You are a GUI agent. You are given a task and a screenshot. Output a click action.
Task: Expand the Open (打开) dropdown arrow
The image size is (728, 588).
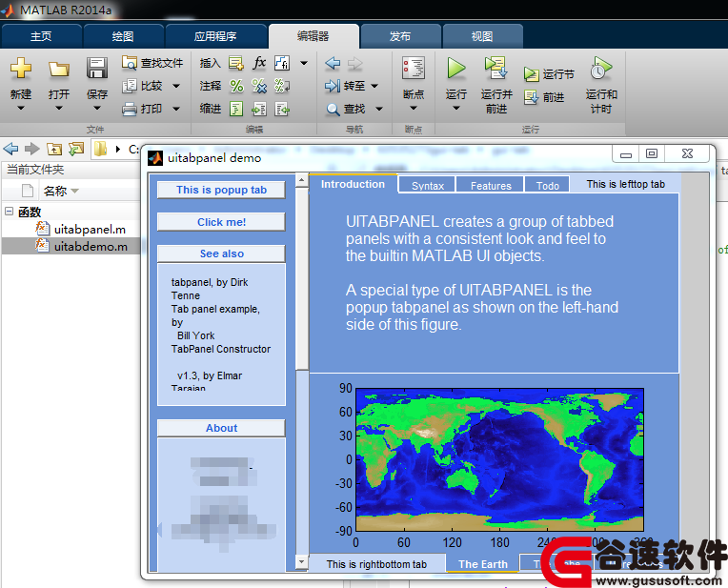coord(59,109)
